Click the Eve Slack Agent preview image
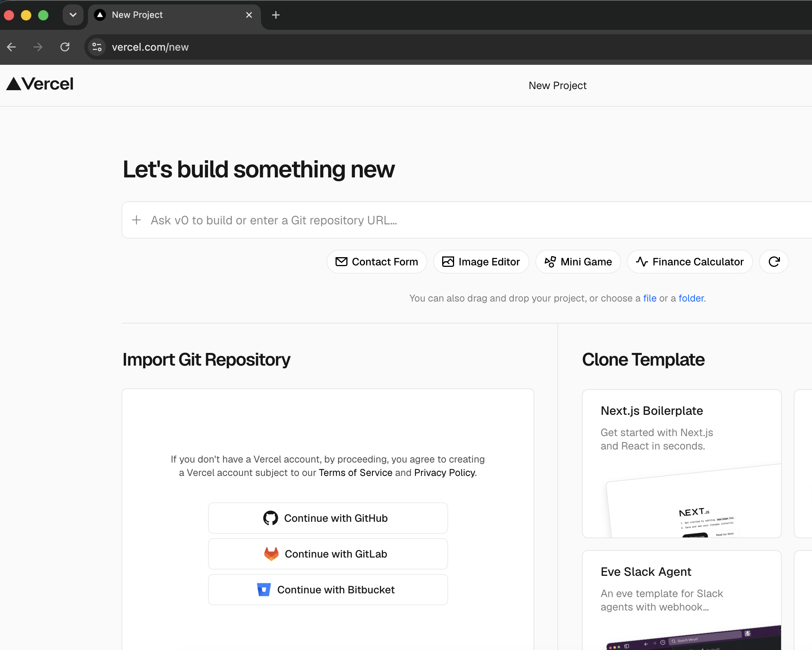Viewport: 812px width, 650px height. tap(693, 638)
